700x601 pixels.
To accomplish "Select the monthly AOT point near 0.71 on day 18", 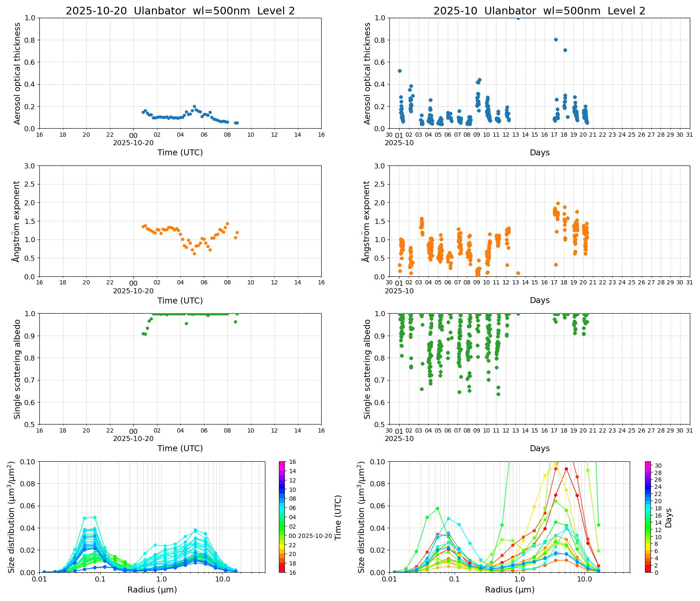I will point(565,50).
